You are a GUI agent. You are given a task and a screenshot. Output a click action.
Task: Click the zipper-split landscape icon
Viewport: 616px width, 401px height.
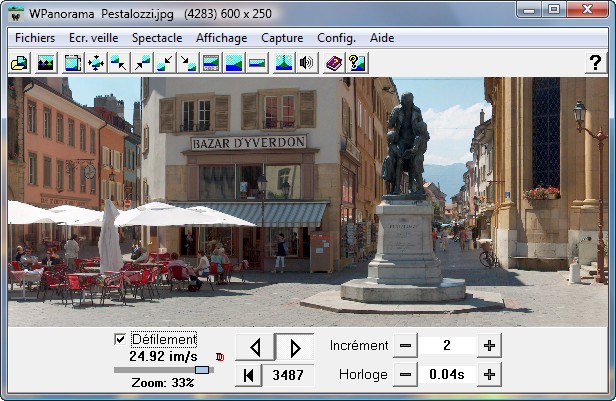pyautogui.click(x=284, y=63)
